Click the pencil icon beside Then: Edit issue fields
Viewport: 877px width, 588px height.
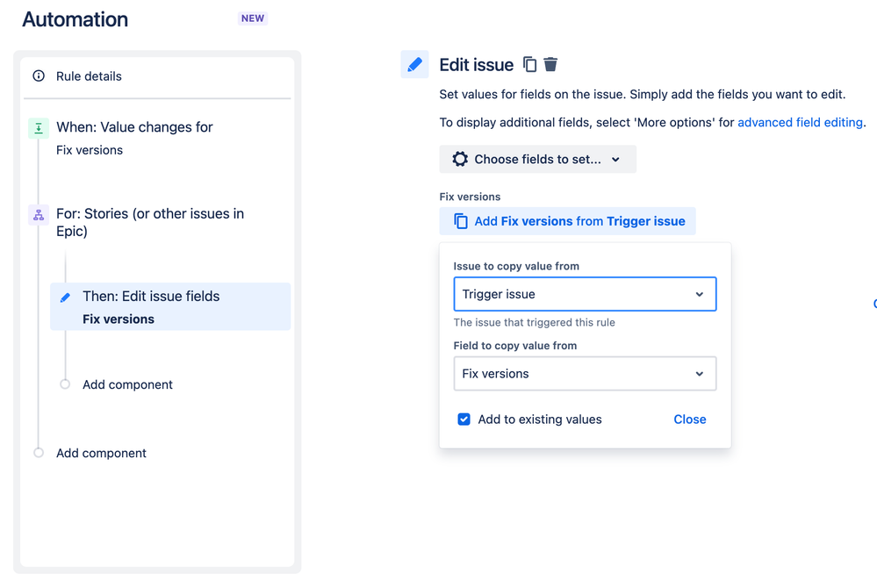66,298
